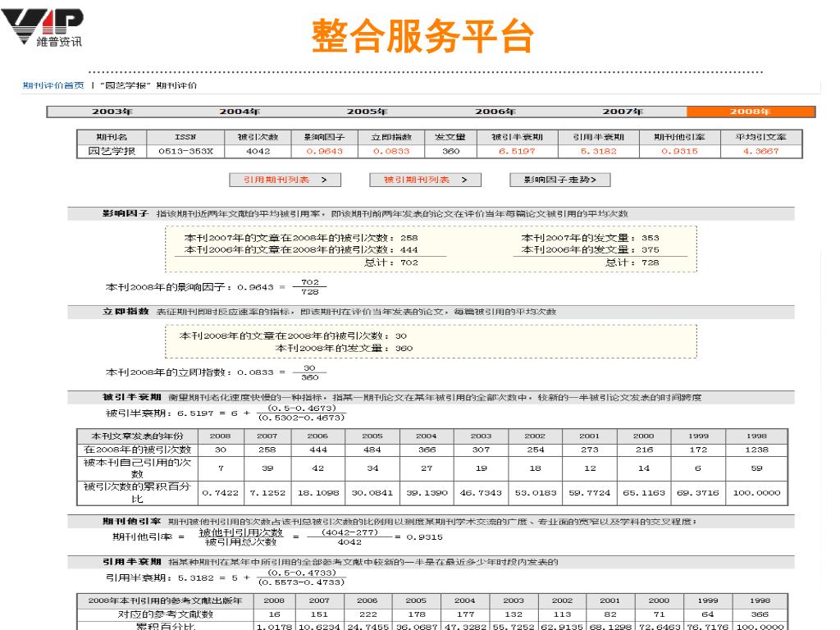The height and width of the screenshot is (630, 840).
Task: Open the 被引期刊列表 button
Action: 426,180
